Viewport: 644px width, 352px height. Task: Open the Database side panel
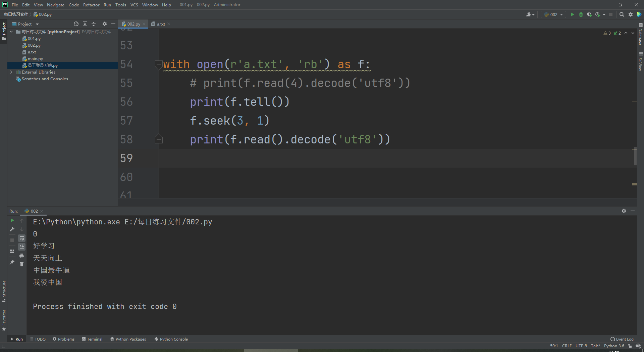pyautogui.click(x=640, y=34)
